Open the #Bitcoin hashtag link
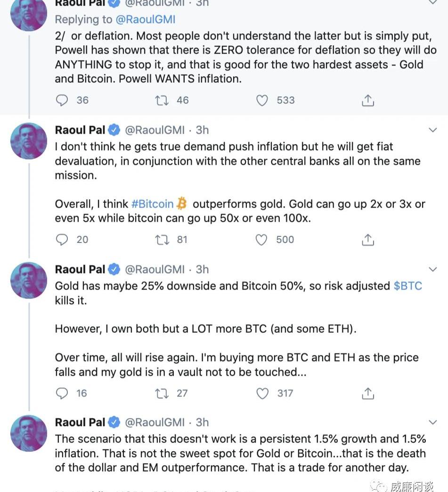The height and width of the screenshot is (492, 448). tap(152, 204)
